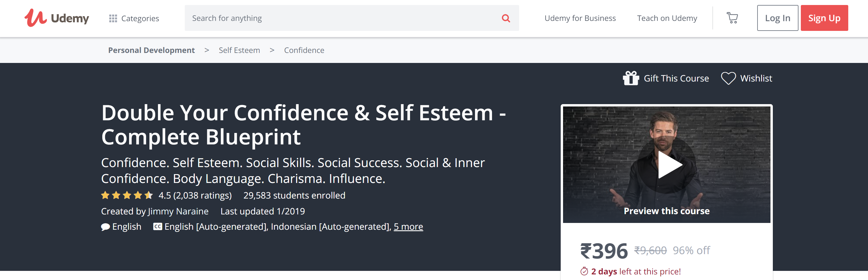Click the grid icon beside Categories
This screenshot has height=280, width=868.
(x=113, y=18)
